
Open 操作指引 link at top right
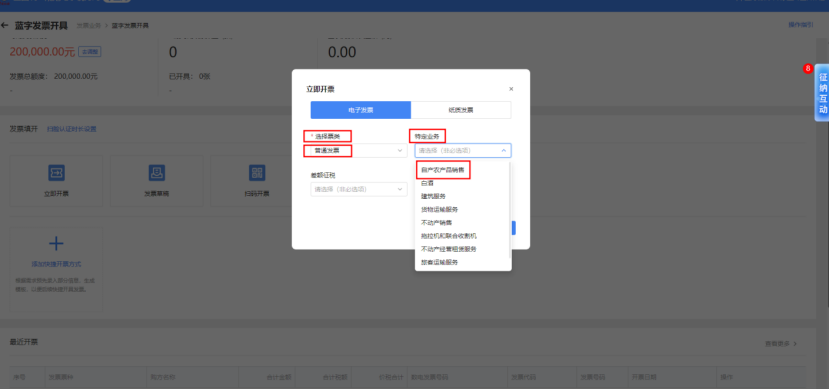tap(800, 25)
